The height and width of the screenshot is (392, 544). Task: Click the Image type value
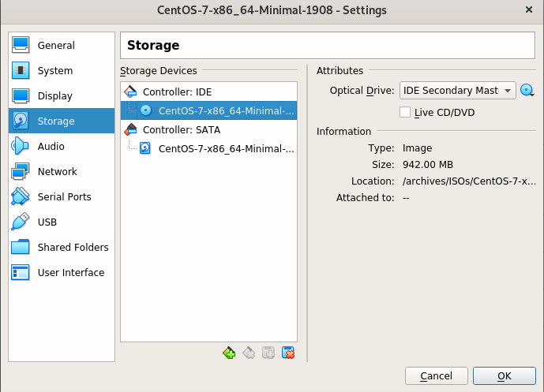417,148
